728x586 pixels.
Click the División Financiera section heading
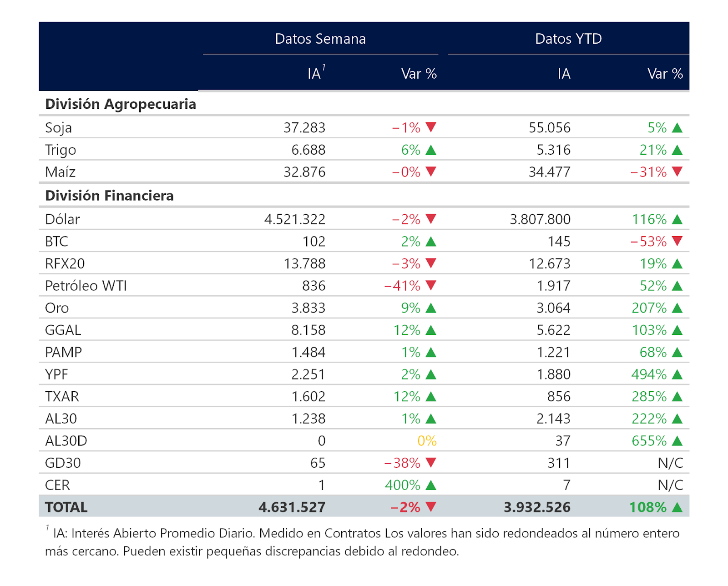(x=109, y=196)
